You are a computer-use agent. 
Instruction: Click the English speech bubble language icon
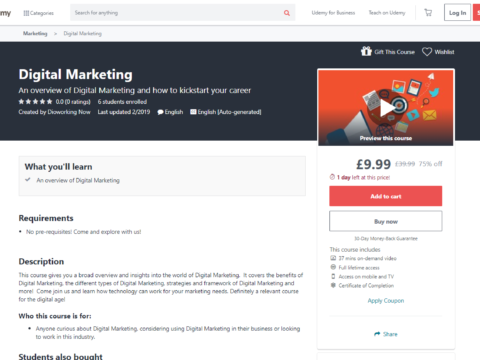click(x=160, y=112)
